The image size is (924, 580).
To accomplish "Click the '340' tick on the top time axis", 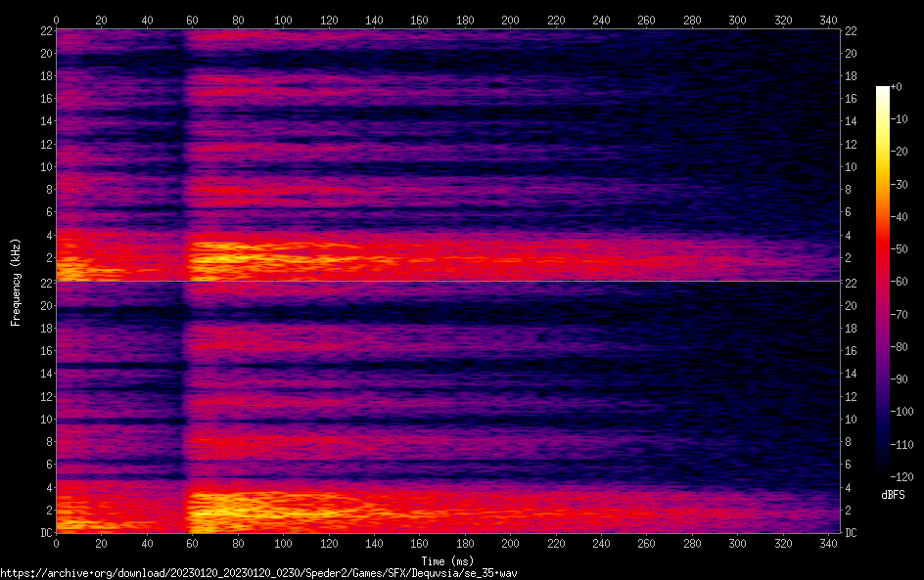I will pos(828,20).
